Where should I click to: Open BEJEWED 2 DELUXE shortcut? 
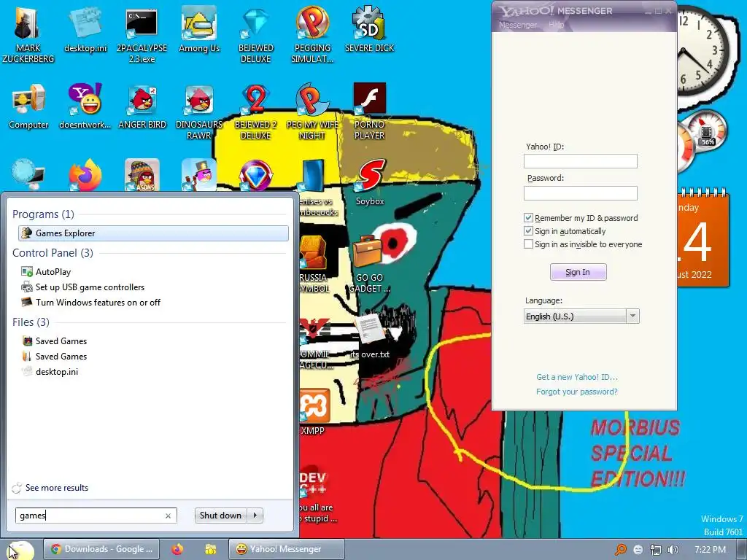tap(256, 111)
